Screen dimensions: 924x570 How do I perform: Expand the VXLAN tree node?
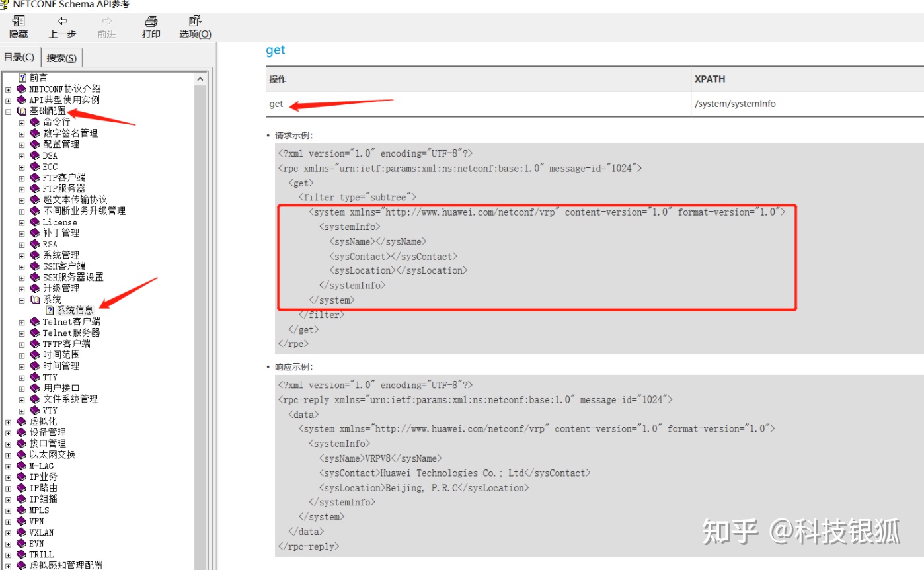coord(8,532)
